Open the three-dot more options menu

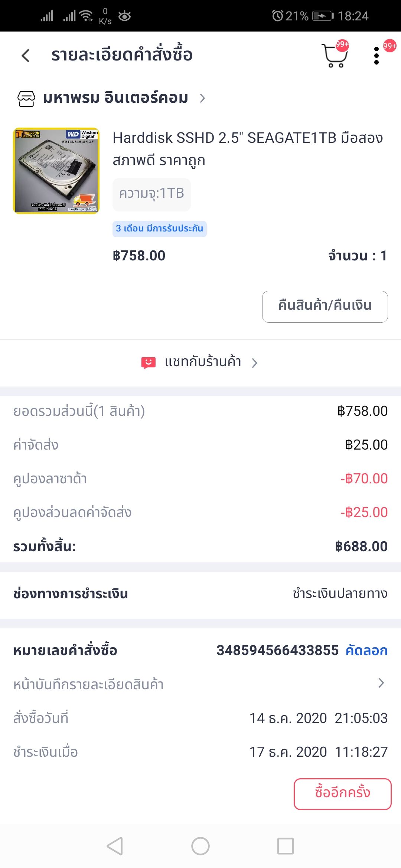coord(376,56)
